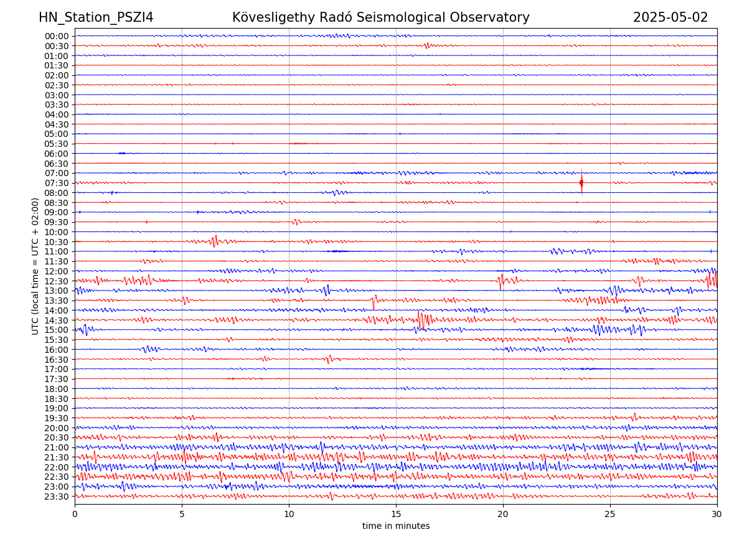This screenshot has width=747, height=560.
Task: Click the "time in minutes" axis label
Action: coord(396,526)
